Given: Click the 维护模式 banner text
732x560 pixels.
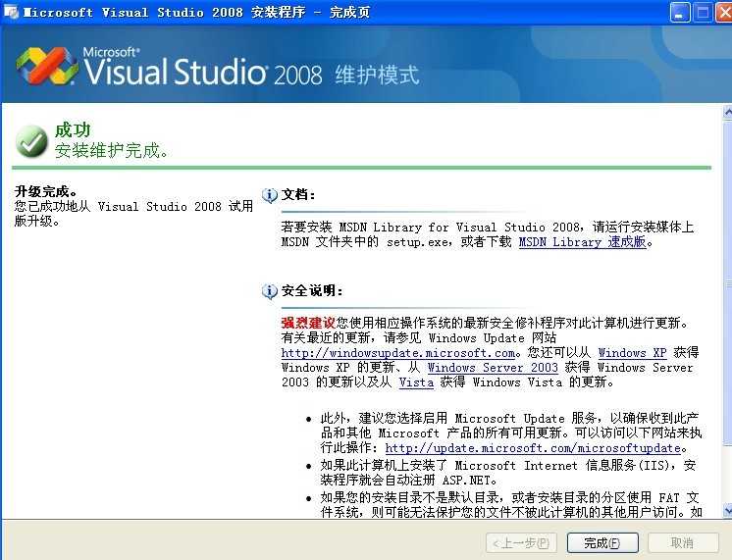Looking at the screenshot, I should (377, 75).
